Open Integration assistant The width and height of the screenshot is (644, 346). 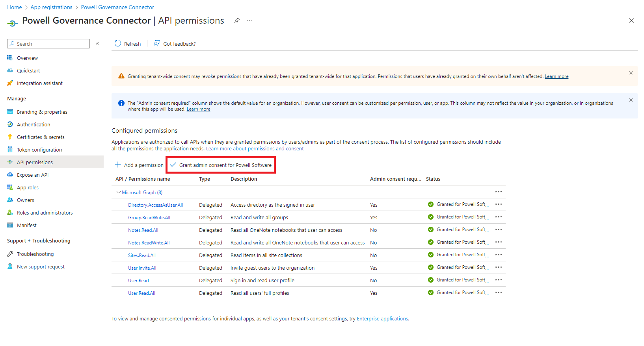click(x=39, y=83)
